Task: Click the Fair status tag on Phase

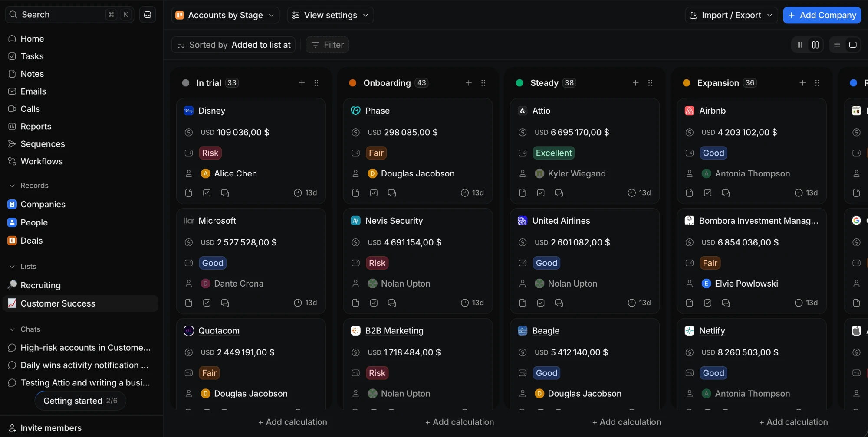Action: click(376, 153)
